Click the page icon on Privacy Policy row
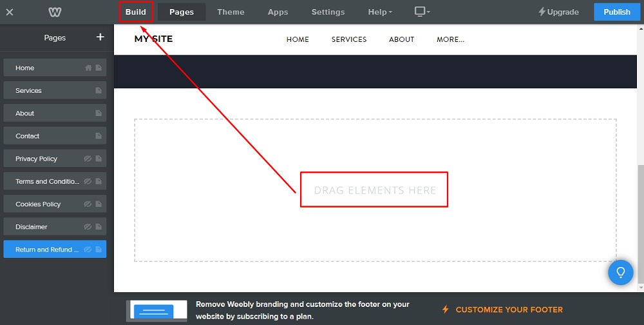 [x=99, y=159]
